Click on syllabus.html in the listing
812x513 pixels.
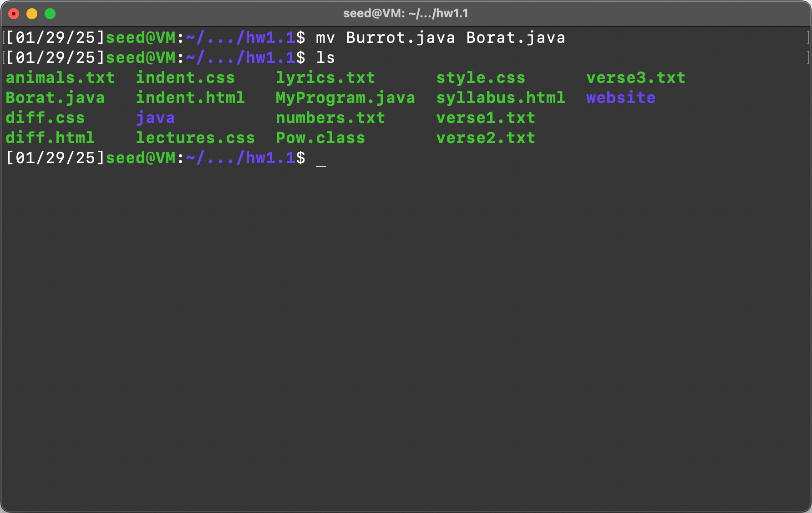tap(501, 98)
